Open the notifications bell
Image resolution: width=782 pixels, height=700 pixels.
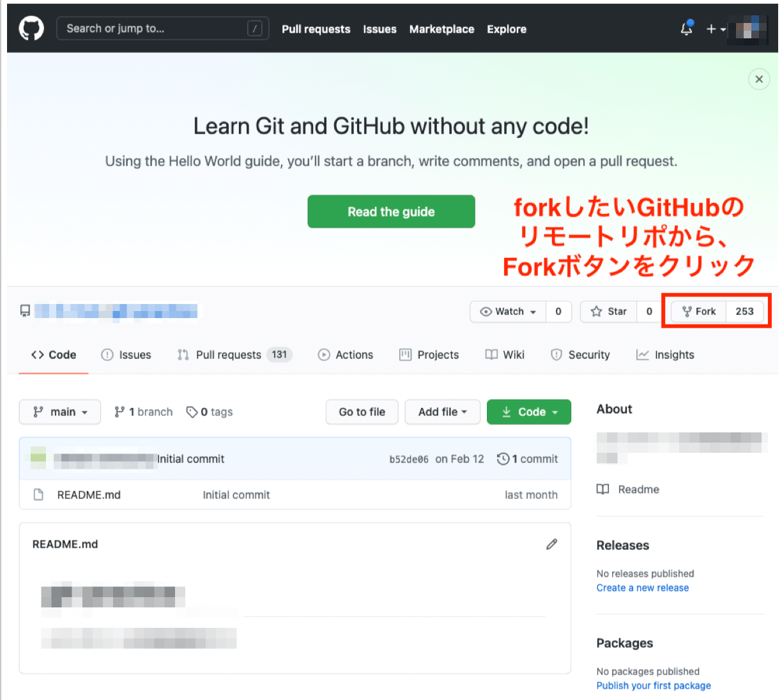coord(687,29)
